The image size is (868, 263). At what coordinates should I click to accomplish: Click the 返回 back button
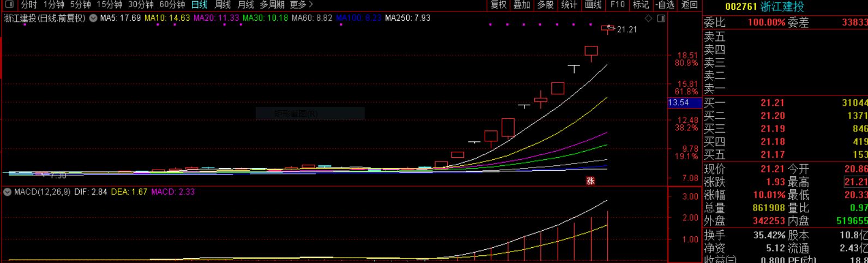click(x=689, y=5)
